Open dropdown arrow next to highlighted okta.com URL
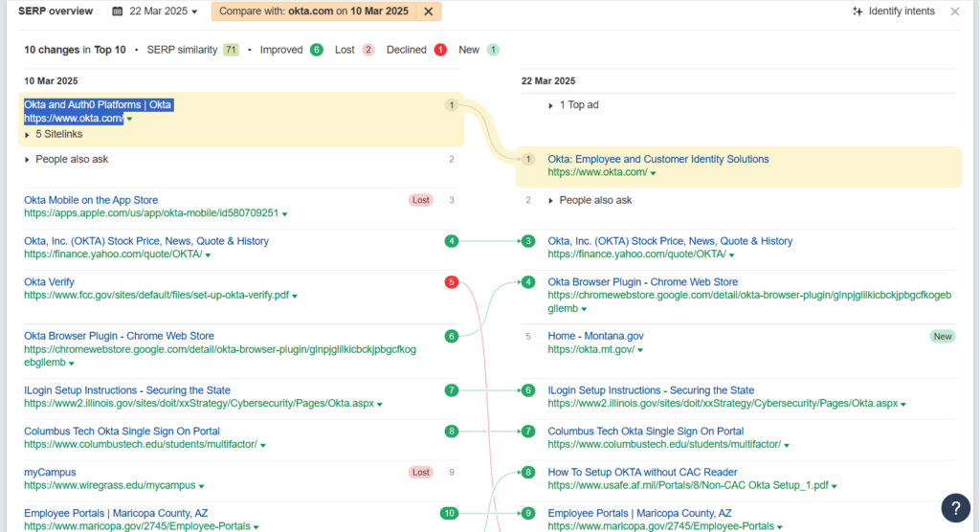Viewport: 980px width, 532px height. pyautogui.click(x=129, y=119)
